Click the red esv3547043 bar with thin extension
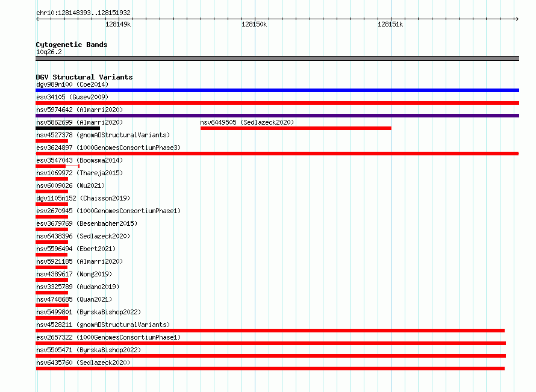The image size is (536, 392). coord(57,166)
